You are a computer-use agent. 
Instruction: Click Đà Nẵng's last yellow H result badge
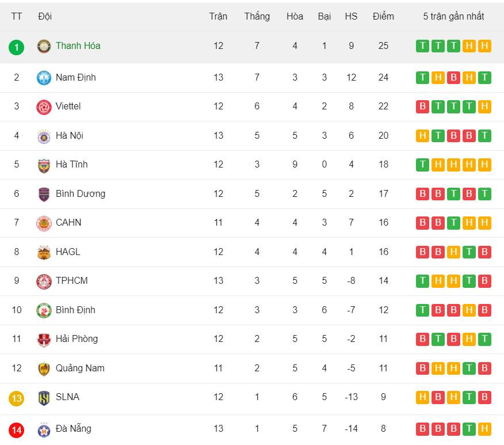point(484,429)
